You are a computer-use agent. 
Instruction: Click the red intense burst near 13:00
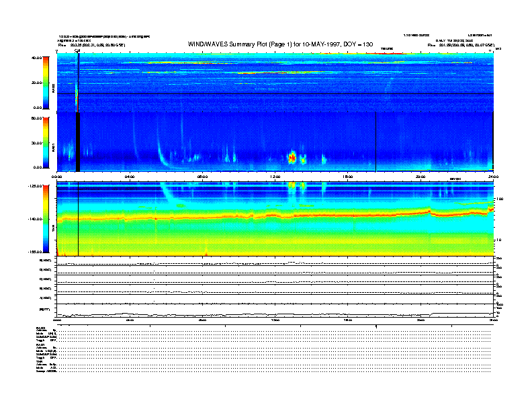292,158
